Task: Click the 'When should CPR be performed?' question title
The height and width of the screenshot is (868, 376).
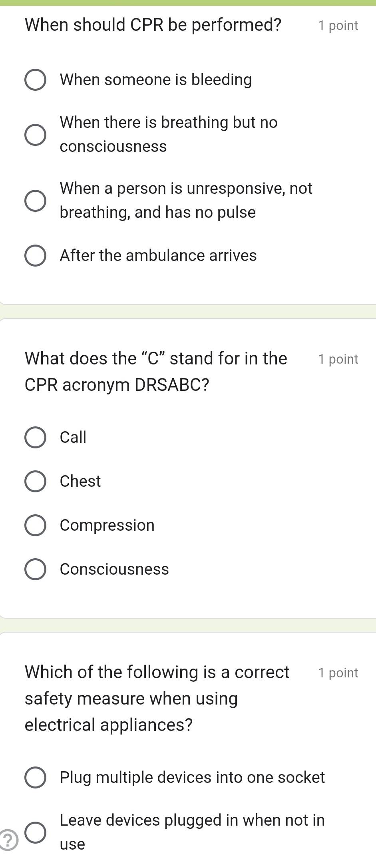Action: click(x=153, y=25)
